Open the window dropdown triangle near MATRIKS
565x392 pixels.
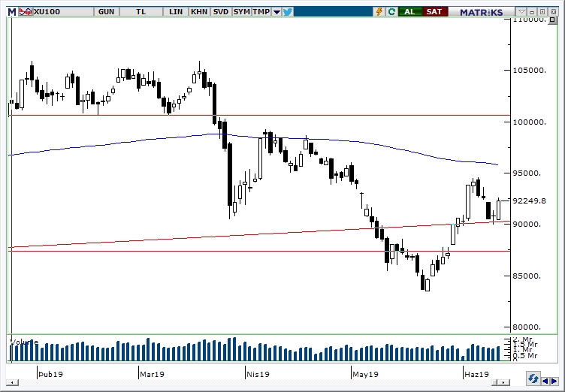pyautogui.click(x=521, y=12)
